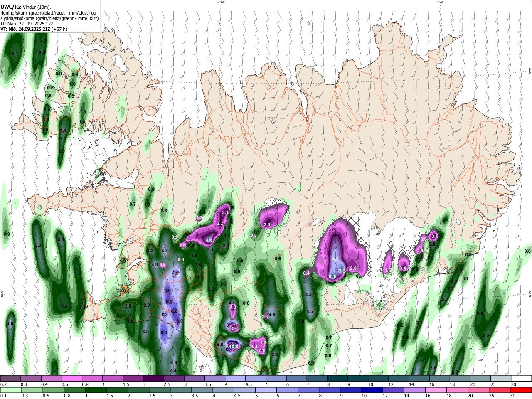Click the 4.6 precipitation value
Screen dimensions: 532x399
coord(220,345)
